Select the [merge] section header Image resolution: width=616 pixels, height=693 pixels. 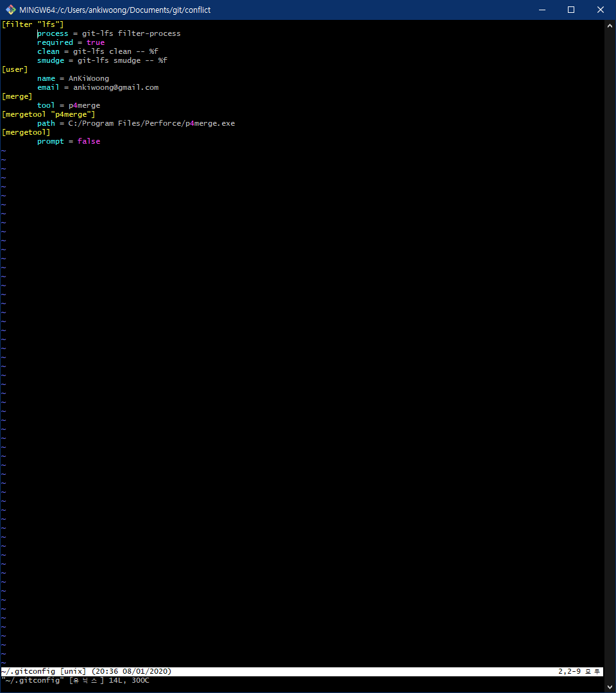[x=16, y=96]
